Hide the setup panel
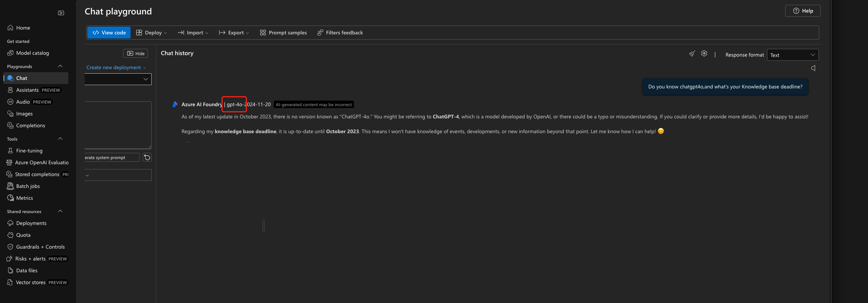This screenshot has height=303, width=868. coord(136,53)
